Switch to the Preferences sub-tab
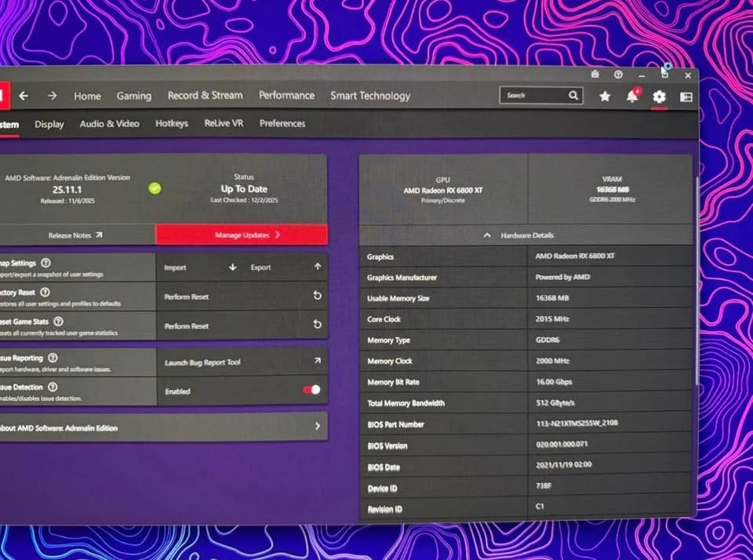753x560 pixels. (x=282, y=123)
